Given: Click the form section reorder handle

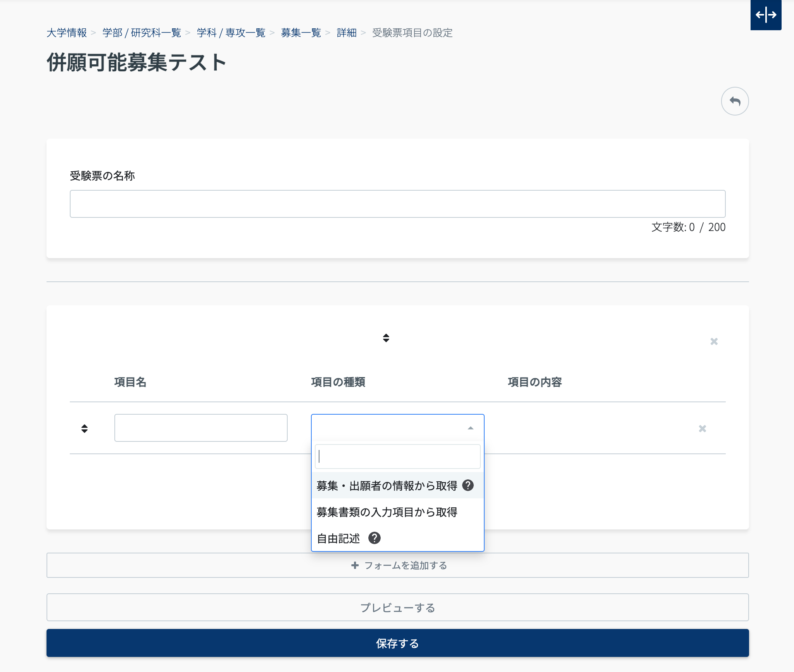Looking at the screenshot, I should [386, 338].
